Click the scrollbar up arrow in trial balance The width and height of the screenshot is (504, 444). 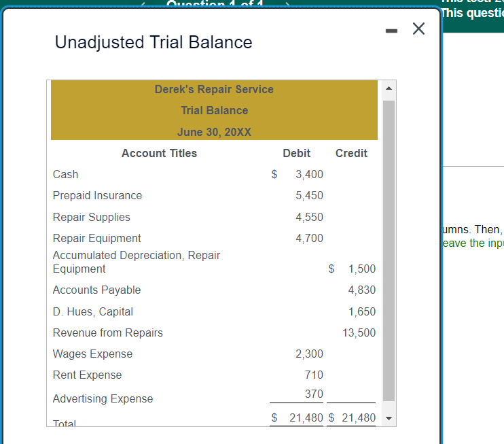389,88
